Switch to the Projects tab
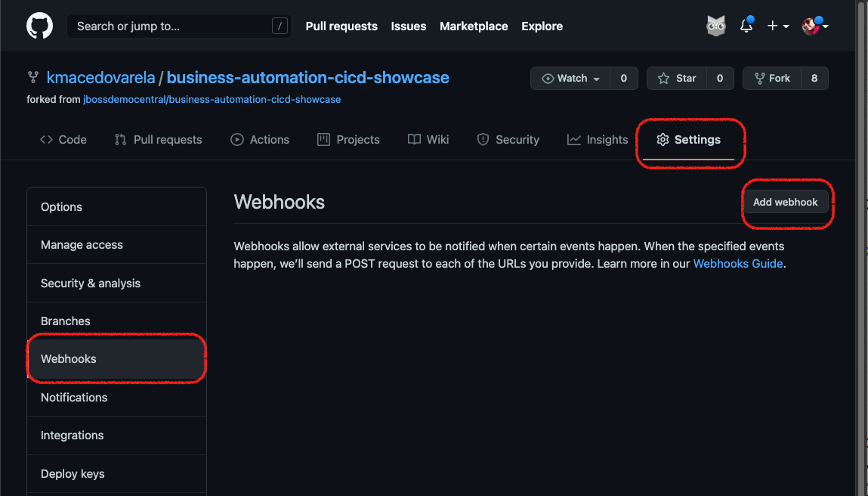Viewport: 868px width, 496px height. (348, 140)
